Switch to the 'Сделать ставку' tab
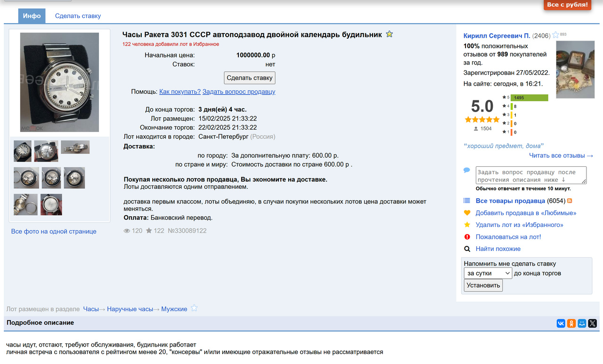The width and height of the screenshot is (603, 364). (x=78, y=16)
